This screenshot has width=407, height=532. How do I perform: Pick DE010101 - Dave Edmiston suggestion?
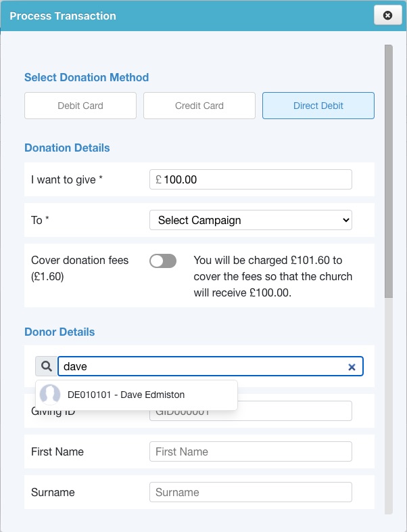137,395
